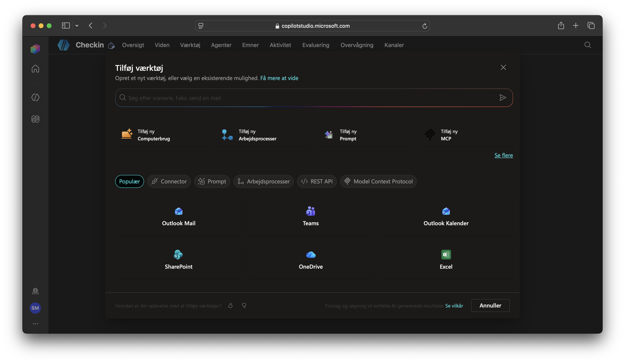
Task: Select the Prompt filter chip
Action: (x=212, y=181)
